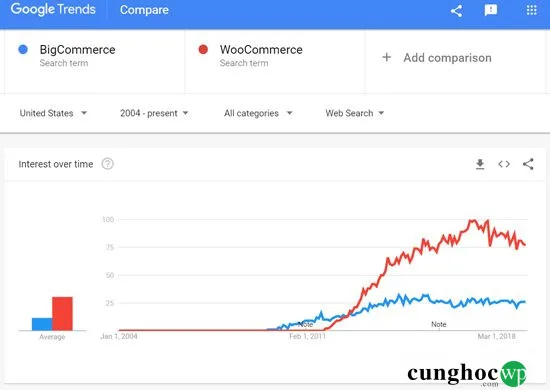Click the blue BigCommerce color dot
Viewport: 550px width, 390px height.
tap(23, 49)
